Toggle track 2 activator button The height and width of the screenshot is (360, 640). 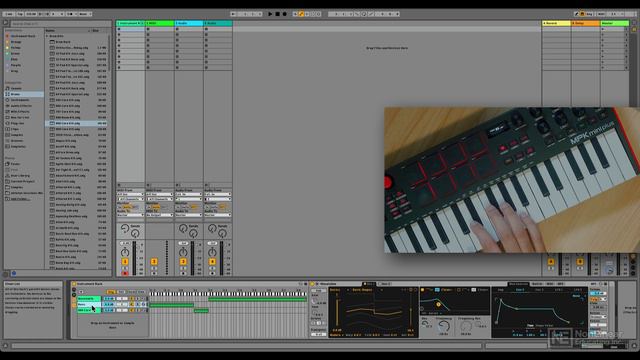pyautogui.click(x=154, y=262)
